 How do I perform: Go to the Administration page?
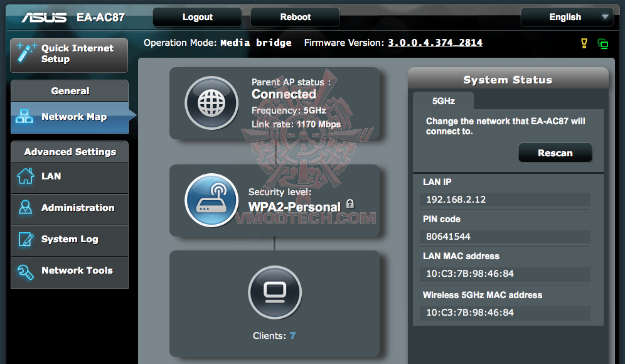click(x=70, y=209)
